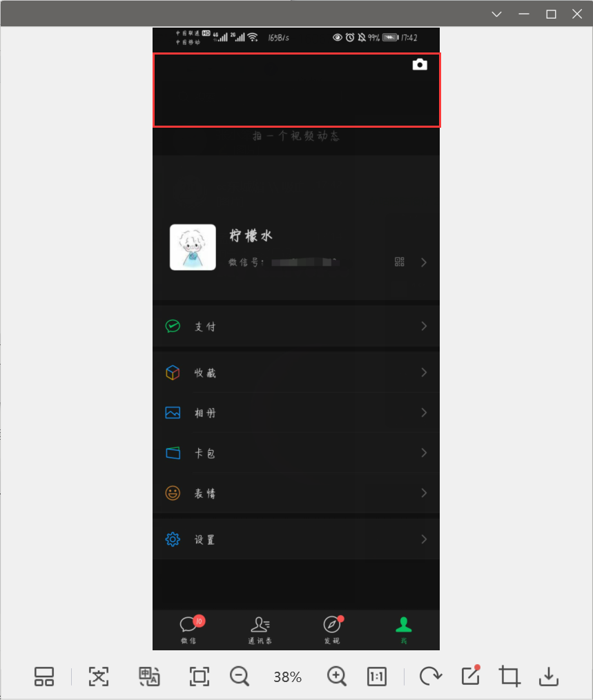Toggle fit-to-window view icon
The width and height of the screenshot is (593, 700).
pos(199,677)
